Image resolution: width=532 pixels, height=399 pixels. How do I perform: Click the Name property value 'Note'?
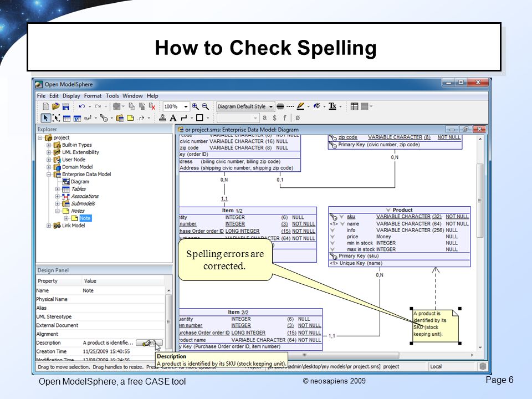tap(88, 291)
